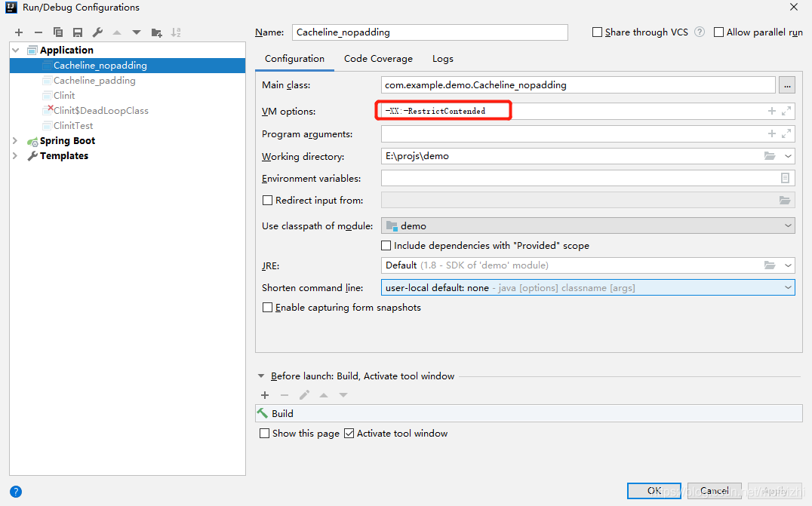
Task: Tick the Show this page checkbox
Action: coord(265,434)
